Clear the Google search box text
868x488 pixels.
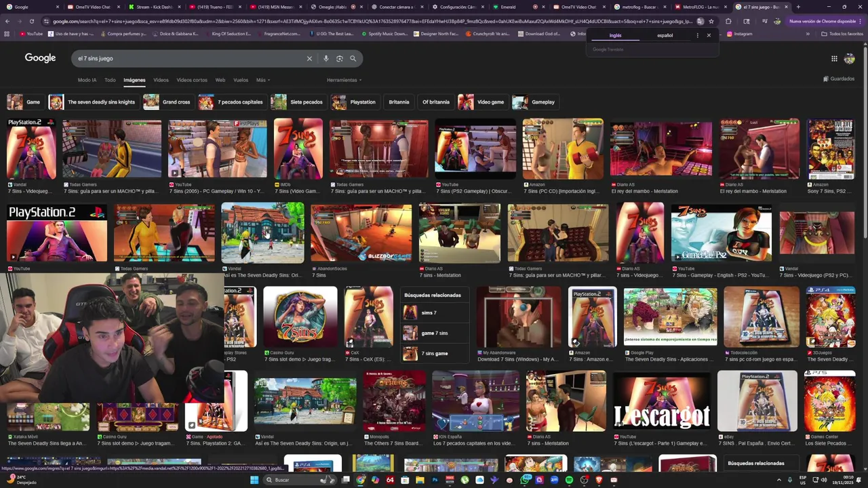click(x=309, y=58)
